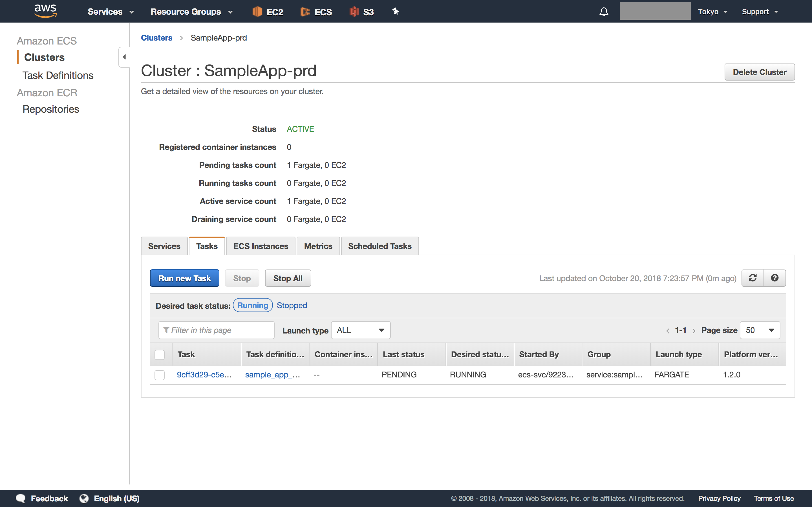Open the S3 service shortcut icon

pyautogui.click(x=361, y=11)
